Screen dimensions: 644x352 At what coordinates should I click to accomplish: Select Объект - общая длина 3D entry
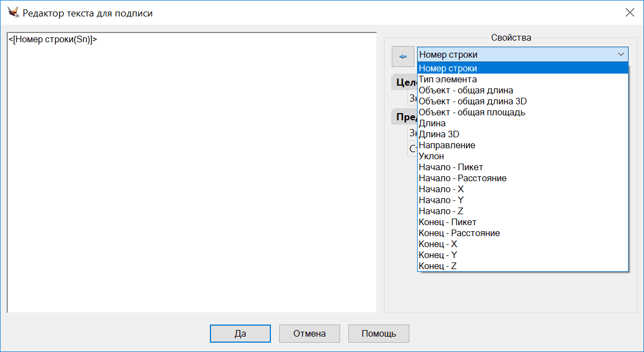[473, 102]
